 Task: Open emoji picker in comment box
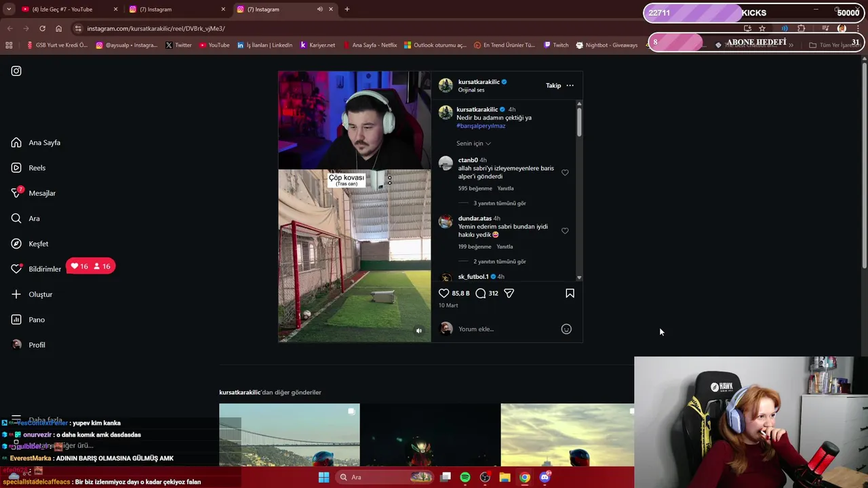pyautogui.click(x=566, y=329)
